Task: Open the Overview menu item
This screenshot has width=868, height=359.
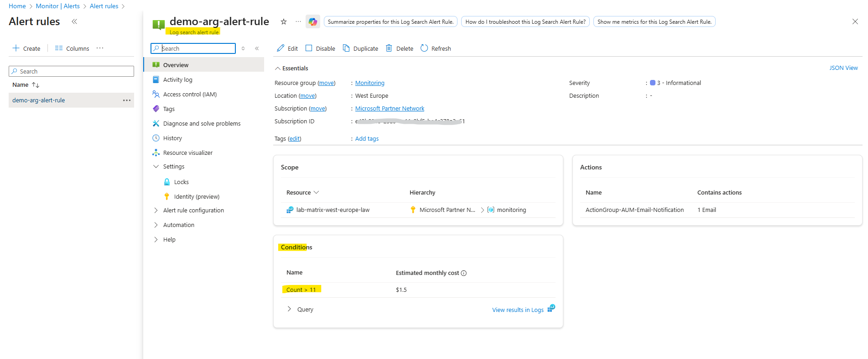Action: pos(204,65)
